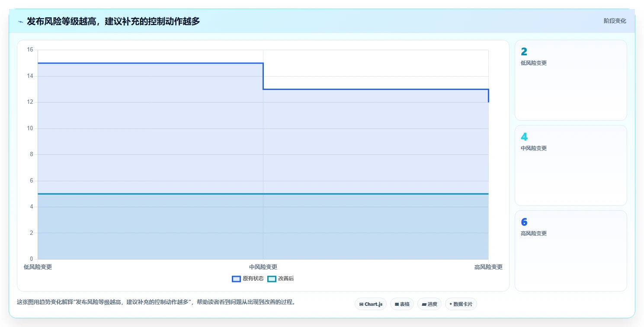Viewport: 644px width, 327px height.
Task: Click the chart description text below the chart
Action: 156,302
